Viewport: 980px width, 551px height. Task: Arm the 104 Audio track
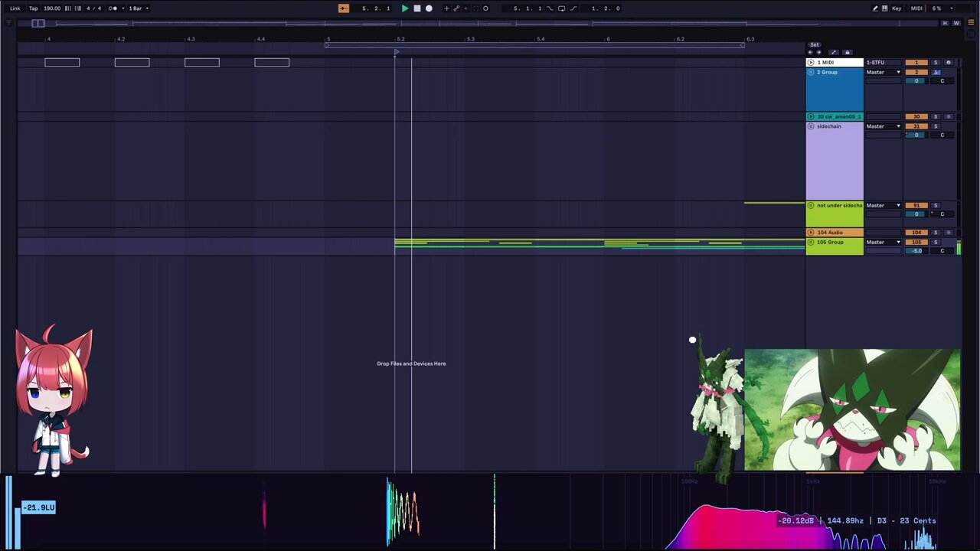pos(948,232)
